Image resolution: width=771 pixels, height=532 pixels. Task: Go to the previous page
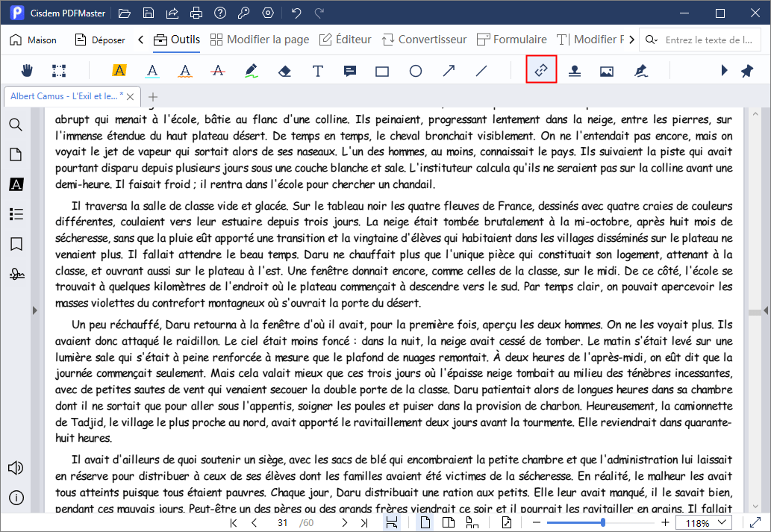(255, 522)
